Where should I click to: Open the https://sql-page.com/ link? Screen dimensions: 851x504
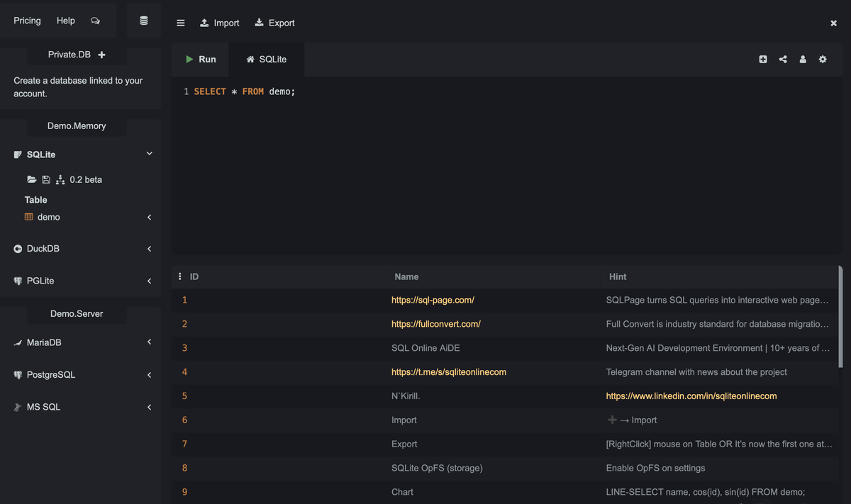(x=433, y=300)
